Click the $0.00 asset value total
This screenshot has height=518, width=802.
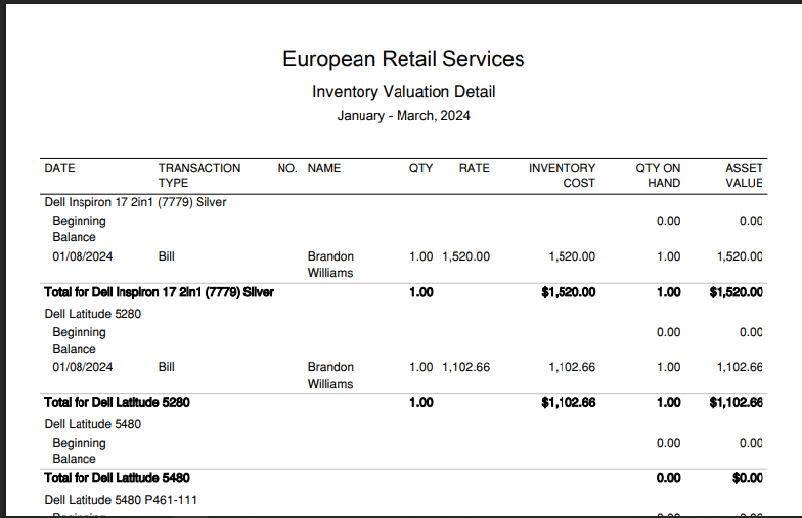point(747,478)
